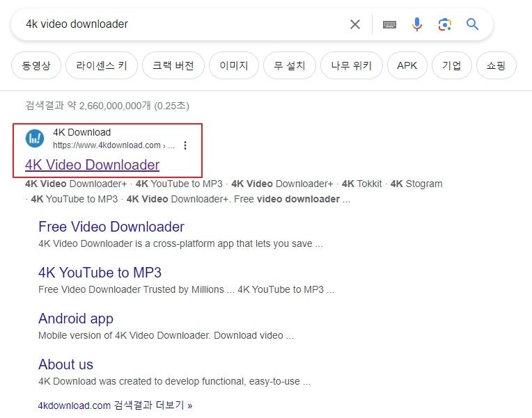
Task: Select the 동영상 filter chip
Action: [36, 65]
